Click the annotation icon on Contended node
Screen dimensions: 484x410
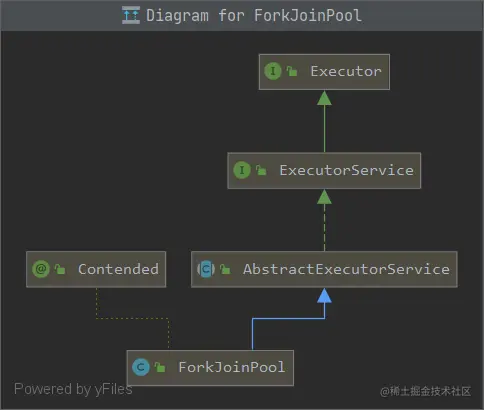[x=41, y=269]
